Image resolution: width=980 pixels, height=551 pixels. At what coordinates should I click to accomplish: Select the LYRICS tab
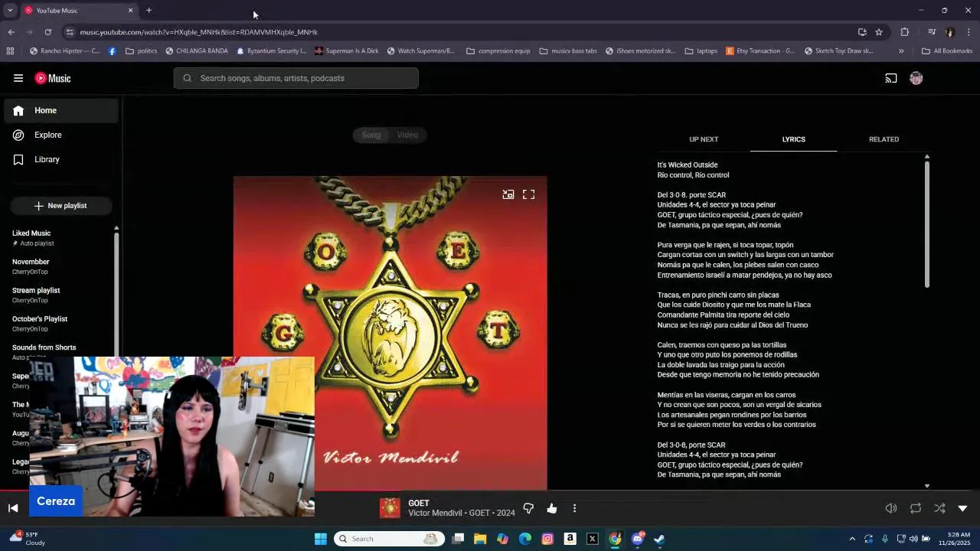pyautogui.click(x=793, y=139)
